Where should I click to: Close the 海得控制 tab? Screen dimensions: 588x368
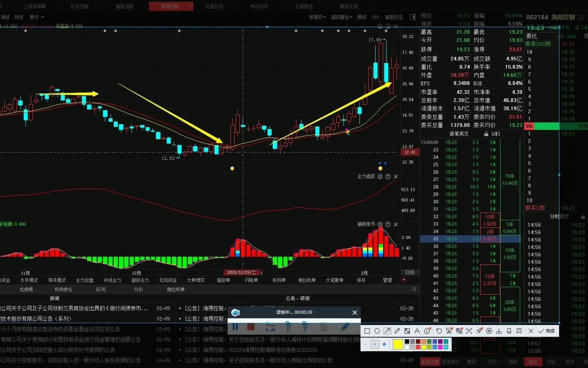(x=190, y=6)
